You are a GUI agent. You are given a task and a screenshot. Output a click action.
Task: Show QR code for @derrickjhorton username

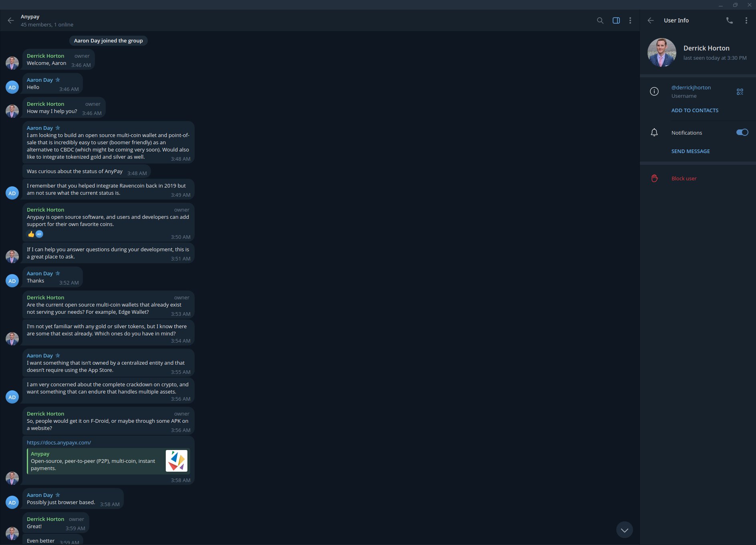point(740,92)
